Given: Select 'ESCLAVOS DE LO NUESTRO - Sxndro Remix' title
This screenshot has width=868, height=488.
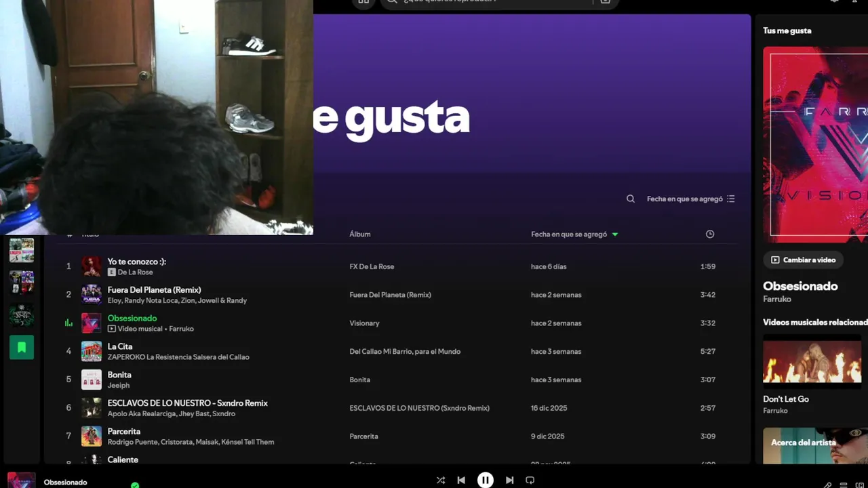Looking at the screenshot, I should tap(188, 403).
